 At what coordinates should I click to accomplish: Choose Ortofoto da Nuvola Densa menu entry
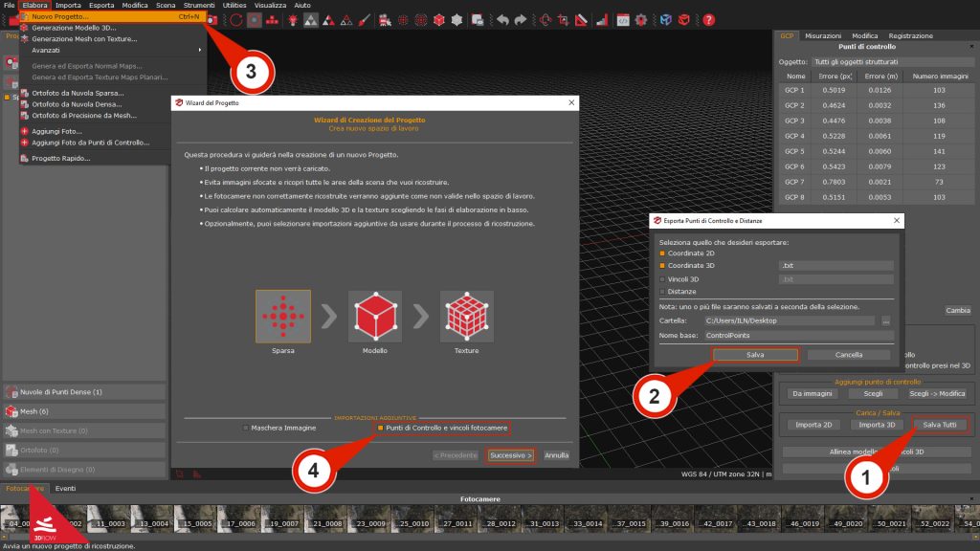pyautogui.click(x=94, y=104)
